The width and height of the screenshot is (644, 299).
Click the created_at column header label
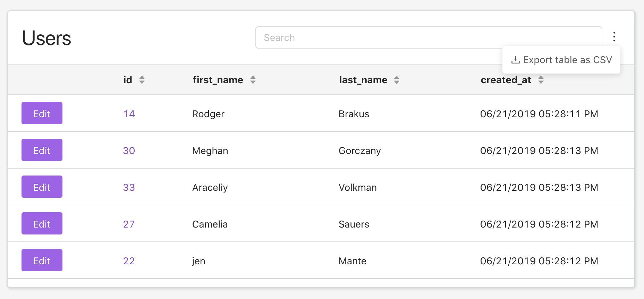coord(506,80)
